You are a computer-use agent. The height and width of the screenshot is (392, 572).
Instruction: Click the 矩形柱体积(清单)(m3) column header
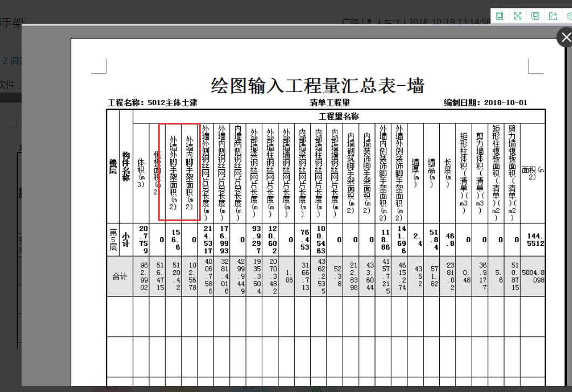pyautogui.click(x=464, y=173)
